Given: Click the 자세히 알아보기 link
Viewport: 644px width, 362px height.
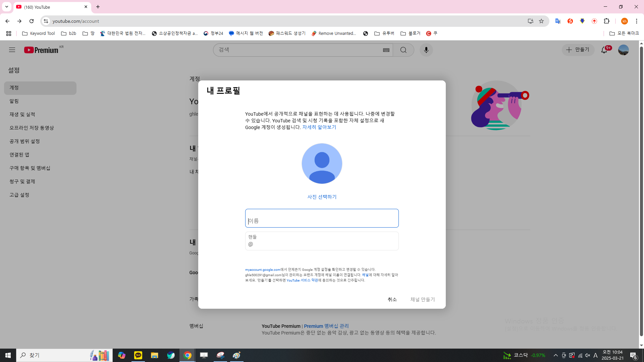Looking at the screenshot, I should [319, 127].
